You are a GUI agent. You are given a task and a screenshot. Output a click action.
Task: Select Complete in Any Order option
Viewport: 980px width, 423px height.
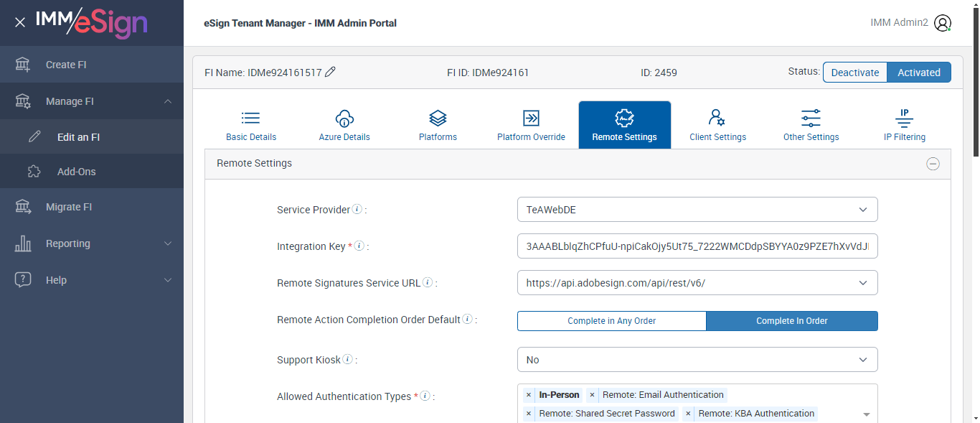[x=611, y=321]
